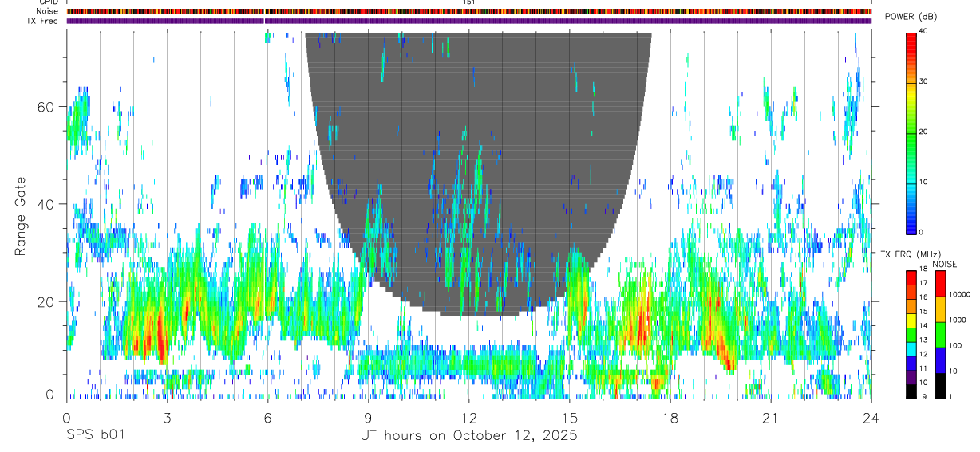Click the blue bottom of power colorbar
Viewport: 980px width, 452px height.
(911, 223)
